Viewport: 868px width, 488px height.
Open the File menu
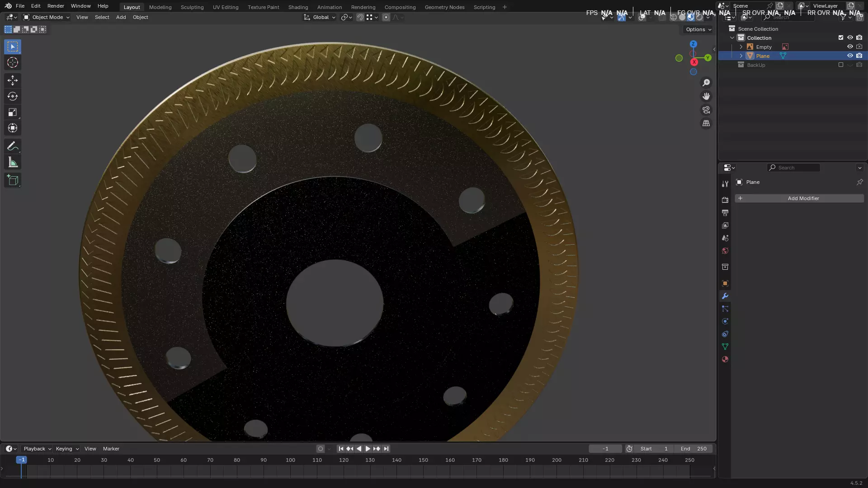(20, 6)
